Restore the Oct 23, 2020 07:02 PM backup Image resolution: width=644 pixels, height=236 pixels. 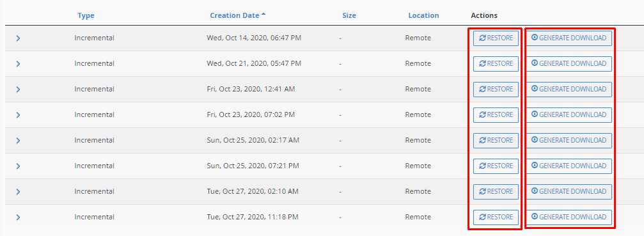496,115
